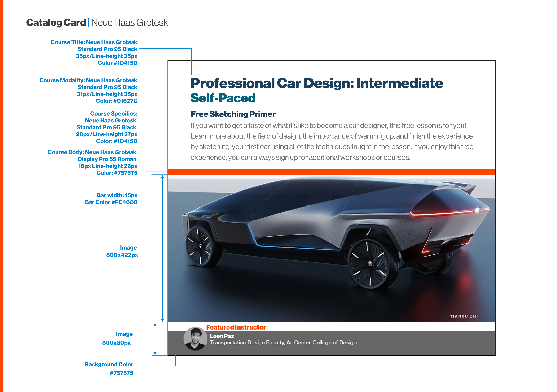Screen dimensions: 557x392
Task: Click the Professional Car Design: Intermediate title
Action: pos(317,83)
